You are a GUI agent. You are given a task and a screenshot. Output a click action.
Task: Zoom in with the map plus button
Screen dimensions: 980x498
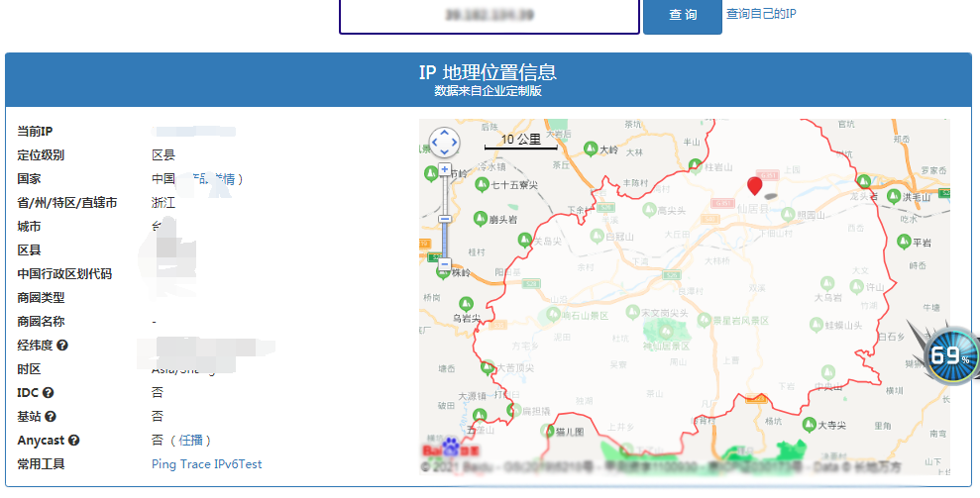pyautogui.click(x=445, y=170)
